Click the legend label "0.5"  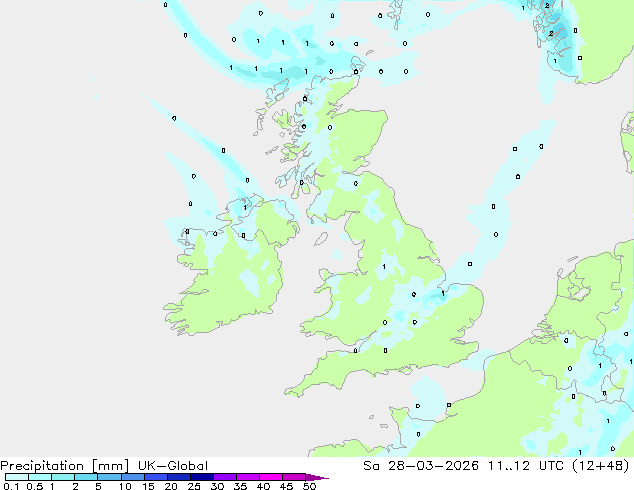pos(34,486)
